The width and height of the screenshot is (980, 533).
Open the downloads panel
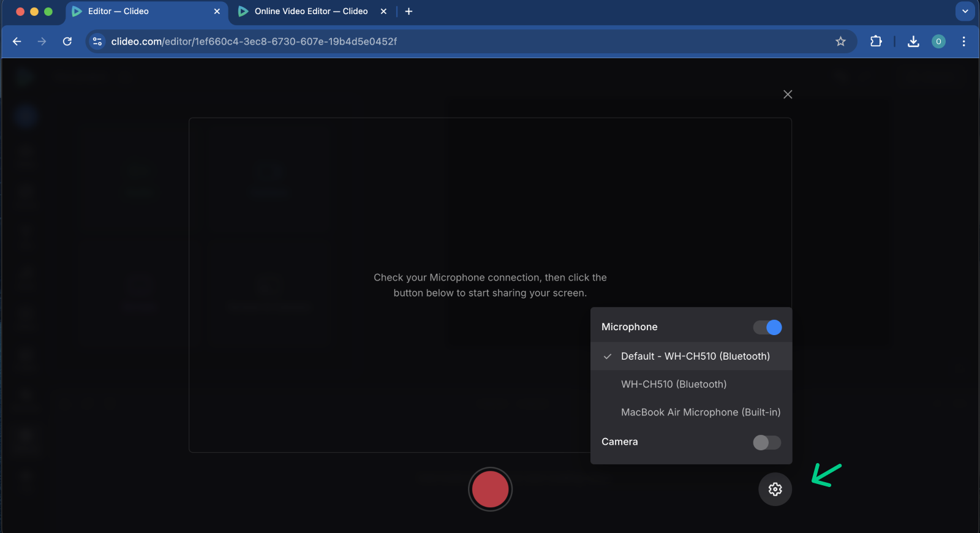913,42
